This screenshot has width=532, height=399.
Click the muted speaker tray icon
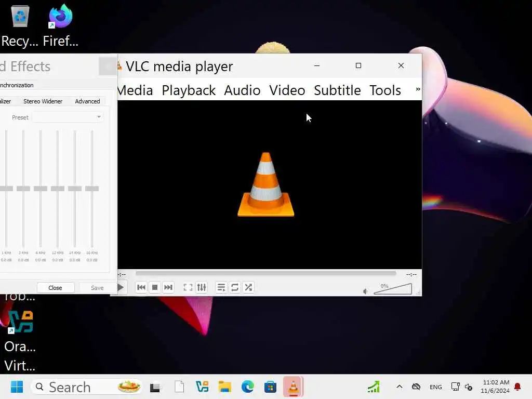click(x=469, y=387)
